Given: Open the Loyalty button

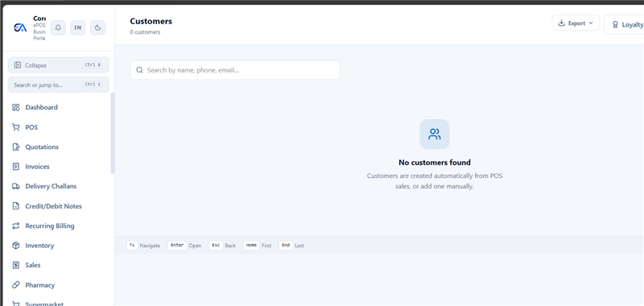Looking at the screenshot, I should pyautogui.click(x=624, y=25).
